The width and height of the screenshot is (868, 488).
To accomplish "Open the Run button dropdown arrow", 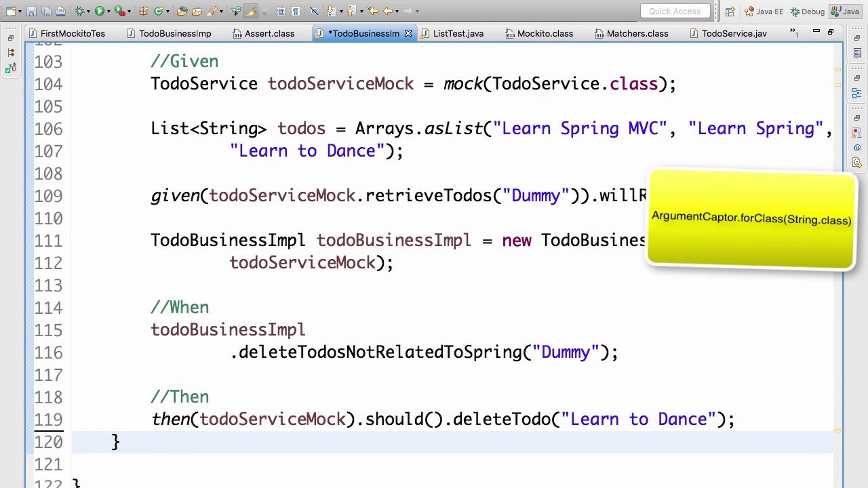I will point(108,11).
